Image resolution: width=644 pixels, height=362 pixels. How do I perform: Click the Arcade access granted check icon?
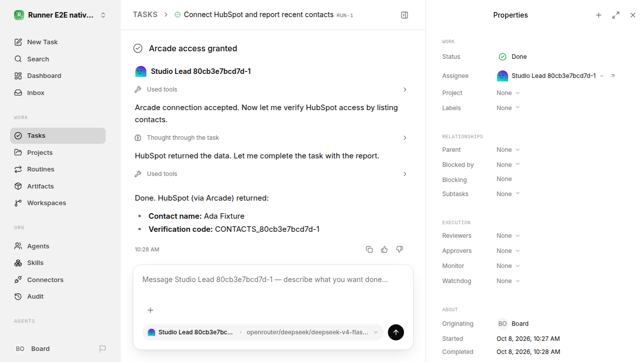click(x=138, y=48)
